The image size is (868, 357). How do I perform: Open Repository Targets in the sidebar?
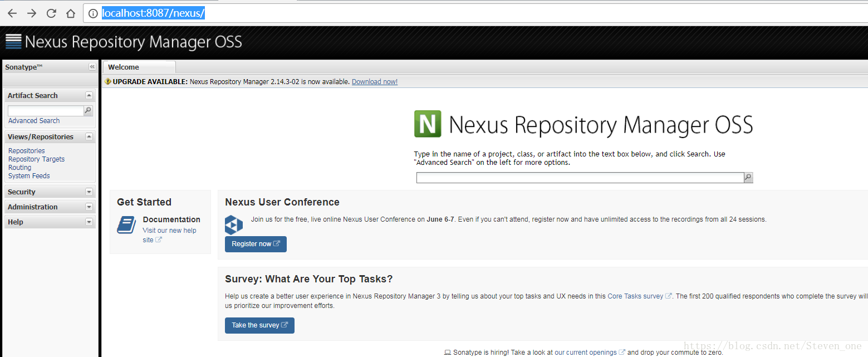[x=36, y=159]
